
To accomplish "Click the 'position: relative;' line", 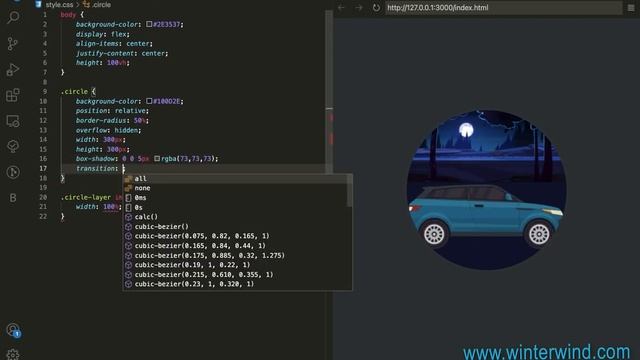I will coord(112,111).
